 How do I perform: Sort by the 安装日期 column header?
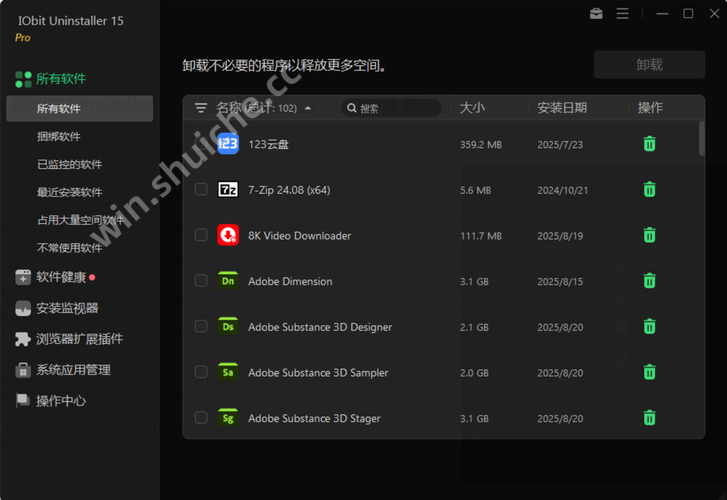[562, 108]
